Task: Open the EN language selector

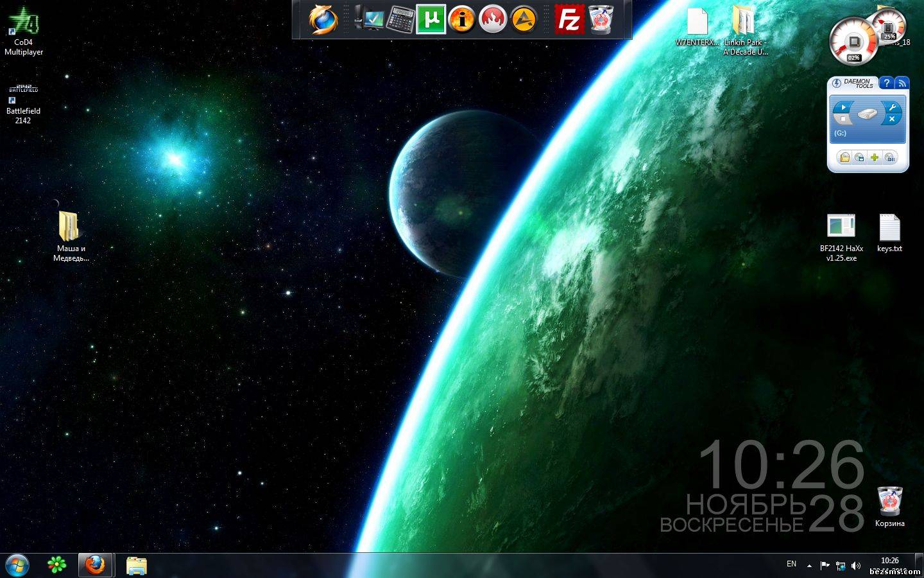Action: pos(791,564)
